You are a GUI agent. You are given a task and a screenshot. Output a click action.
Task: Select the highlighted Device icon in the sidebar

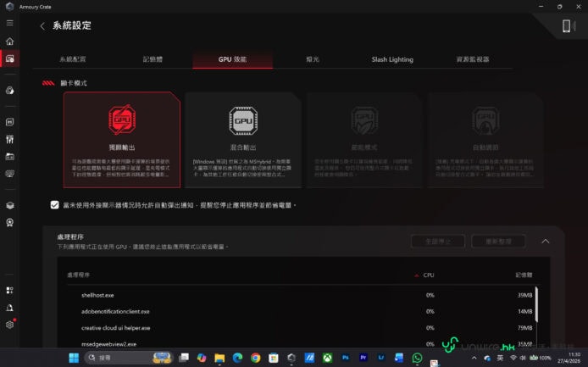(10, 58)
